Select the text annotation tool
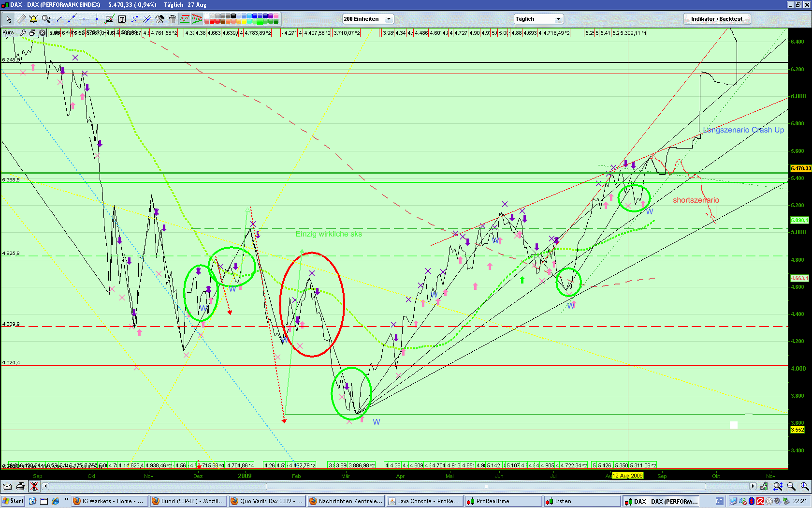The image size is (812, 508). pyautogui.click(x=122, y=19)
